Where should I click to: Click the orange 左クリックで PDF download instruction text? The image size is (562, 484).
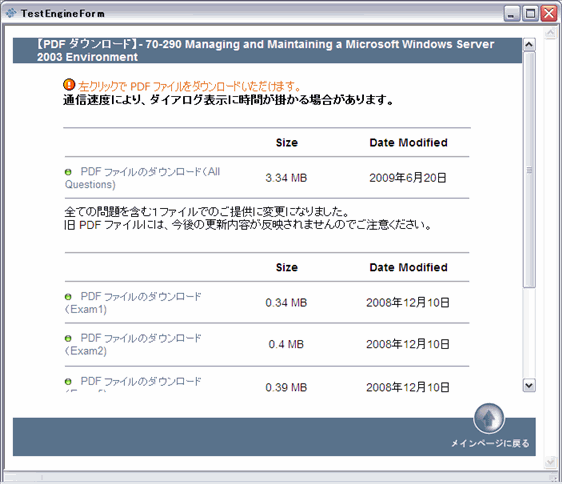point(190,86)
